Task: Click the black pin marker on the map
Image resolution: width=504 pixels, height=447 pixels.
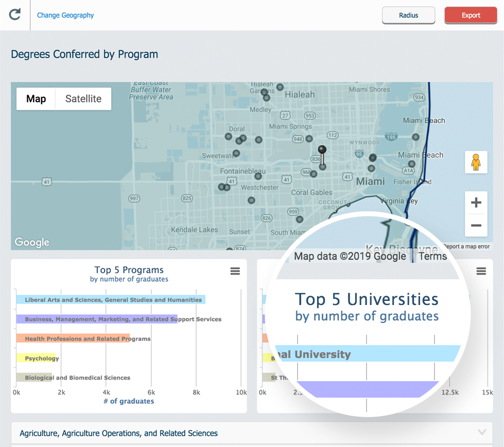Action: coord(322,150)
